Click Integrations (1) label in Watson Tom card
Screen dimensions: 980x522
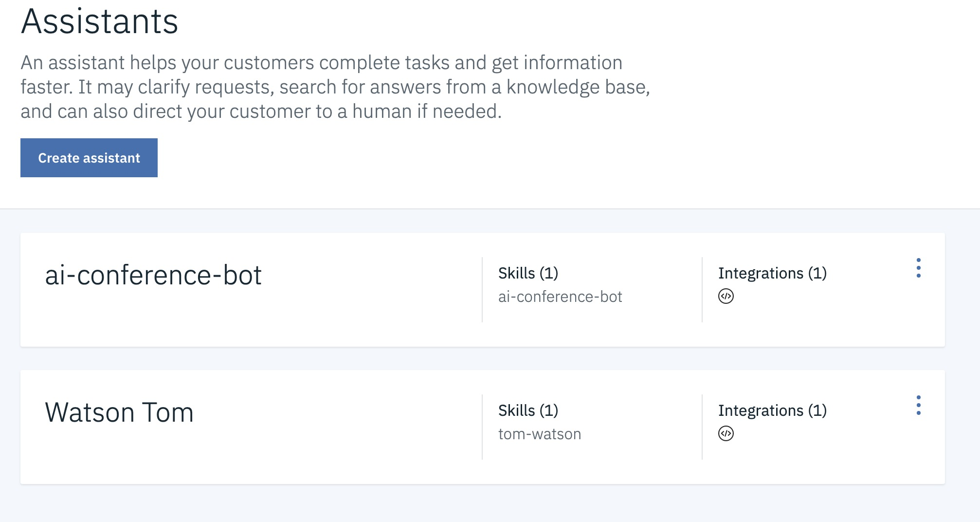coord(772,410)
